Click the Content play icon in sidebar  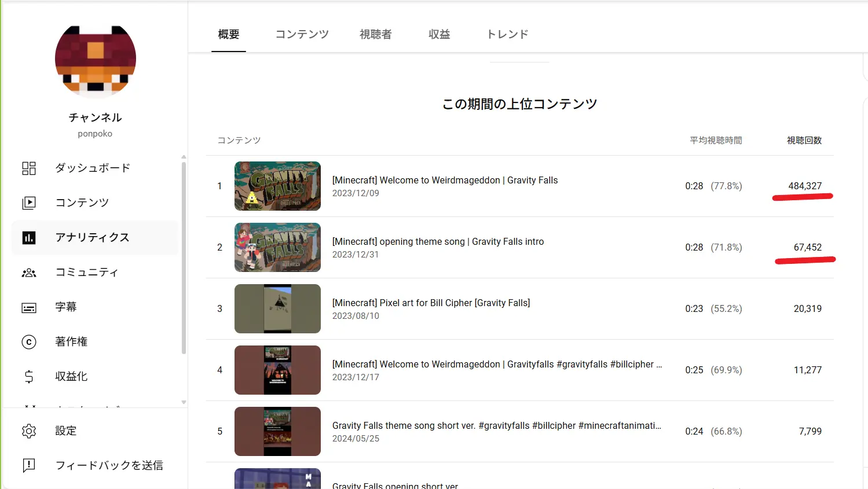(x=29, y=203)
